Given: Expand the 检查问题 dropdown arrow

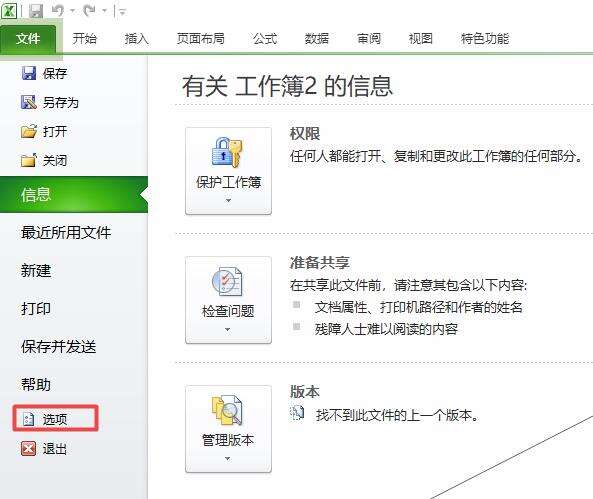Looking at the screenshot, I should [228, 330].
